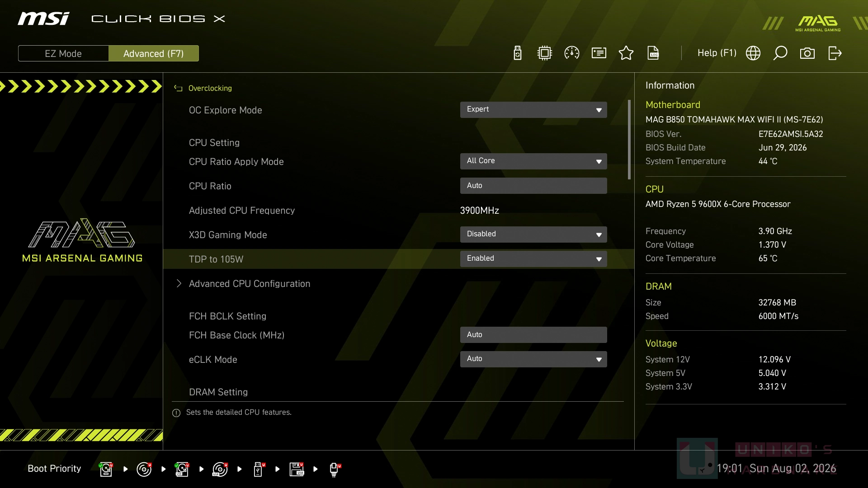Open the OC Explore Mode dropdown
Viewport: 868px width, 488px height.
(533, 110)
